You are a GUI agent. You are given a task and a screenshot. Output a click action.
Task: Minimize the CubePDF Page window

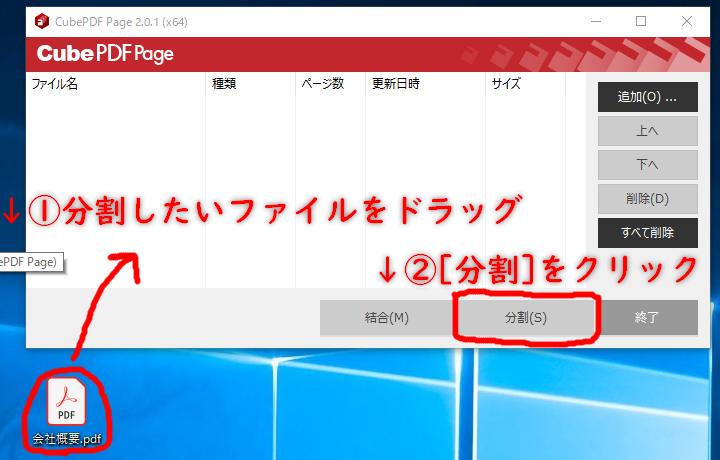point(596,21)
